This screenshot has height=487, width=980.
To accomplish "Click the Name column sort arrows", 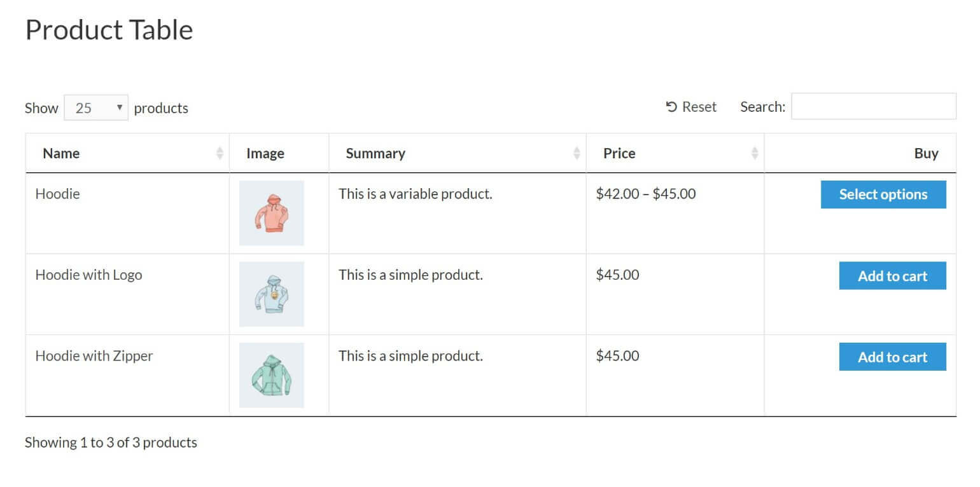I will (220, 153).
